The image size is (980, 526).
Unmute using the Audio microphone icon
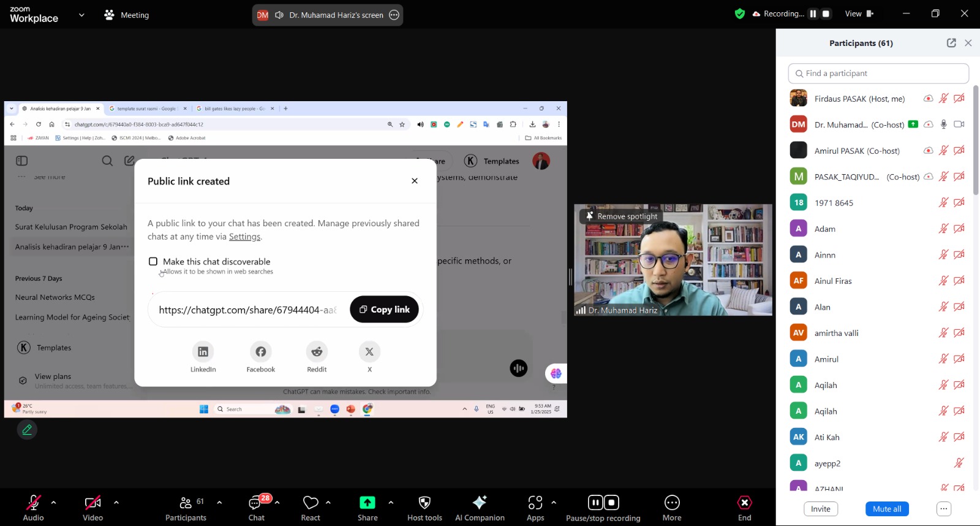(33, 503)
